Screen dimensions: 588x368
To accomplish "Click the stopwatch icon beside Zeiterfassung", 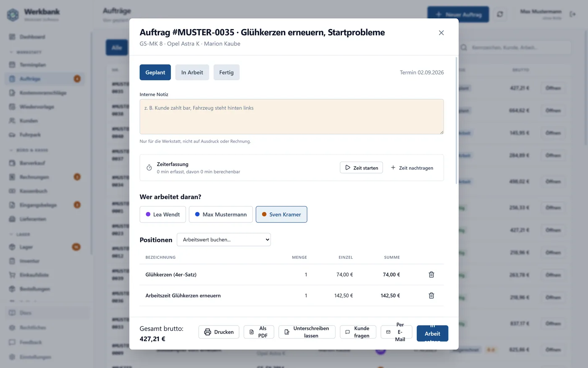I will click(149, 168).
